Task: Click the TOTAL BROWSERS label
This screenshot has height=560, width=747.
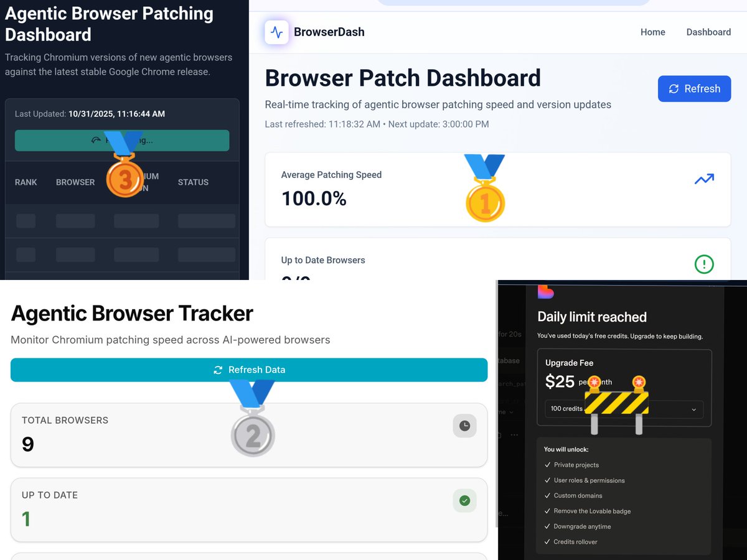Action: point(65,421)
